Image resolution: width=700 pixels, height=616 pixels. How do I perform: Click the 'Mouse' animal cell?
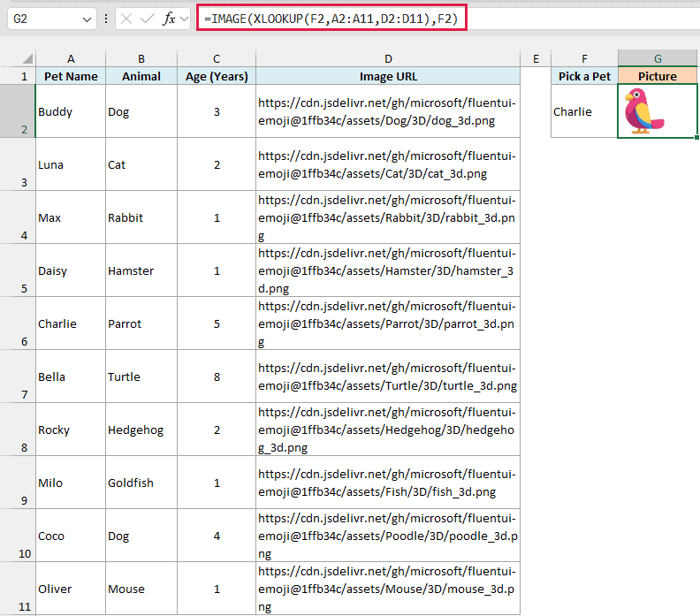coord(141,589)
